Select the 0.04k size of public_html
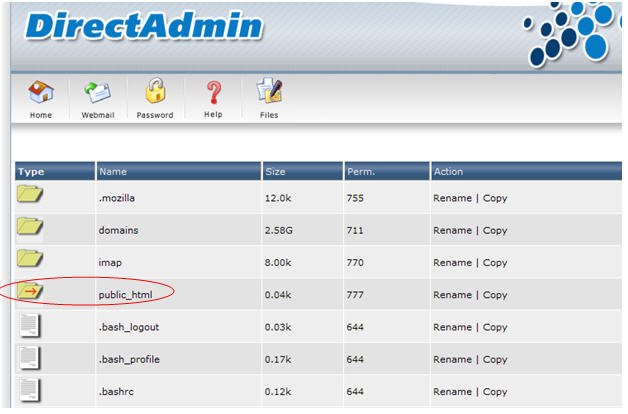This screenshot has height=414, width=628. point(278,295)
